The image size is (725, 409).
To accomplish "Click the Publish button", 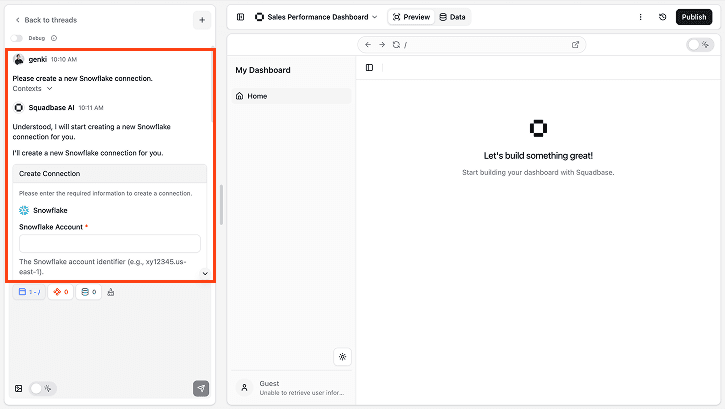I will tap(694, 17).
